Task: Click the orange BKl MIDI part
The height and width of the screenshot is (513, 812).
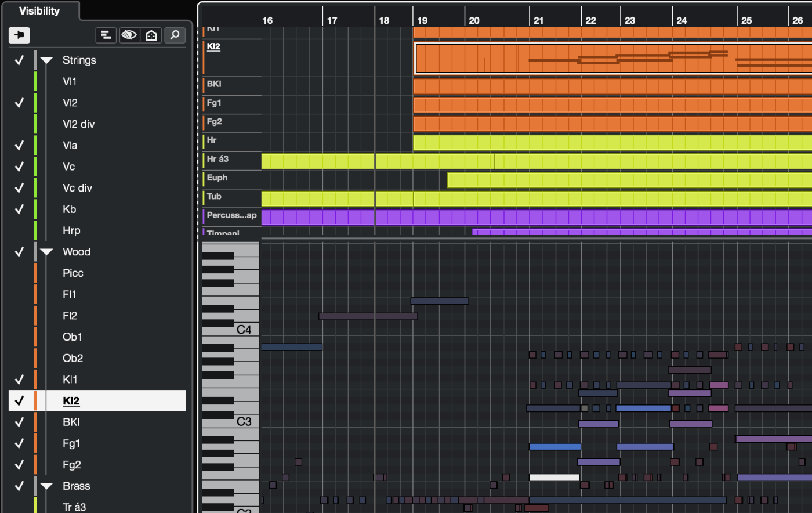Action: click(612, 86)
